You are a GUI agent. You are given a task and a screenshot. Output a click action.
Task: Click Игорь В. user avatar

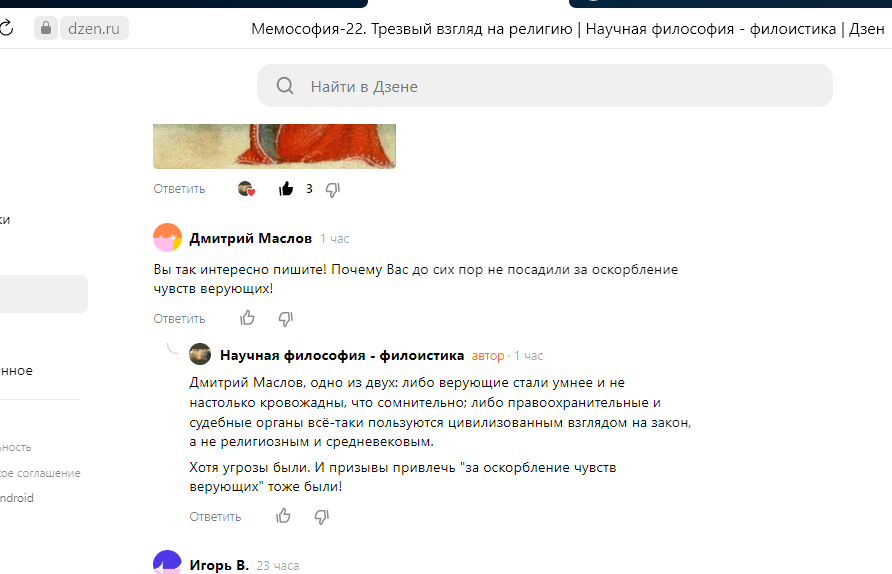pos(167,563)
